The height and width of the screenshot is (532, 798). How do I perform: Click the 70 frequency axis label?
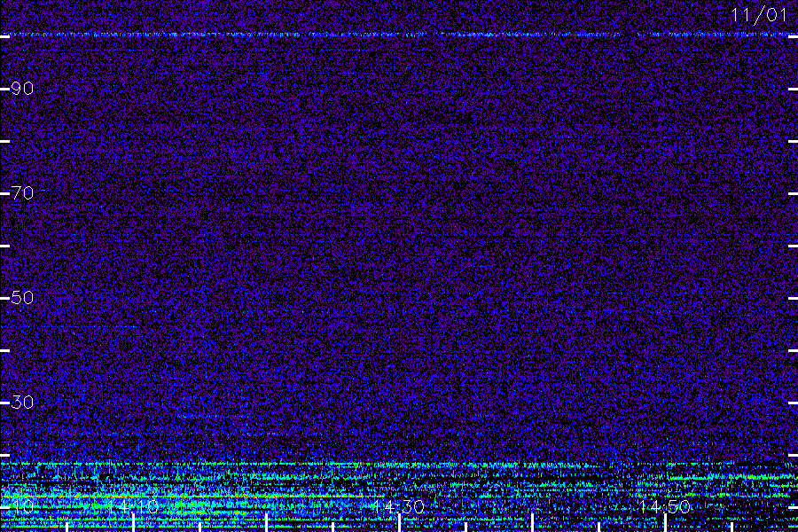[x=22, y=193]
